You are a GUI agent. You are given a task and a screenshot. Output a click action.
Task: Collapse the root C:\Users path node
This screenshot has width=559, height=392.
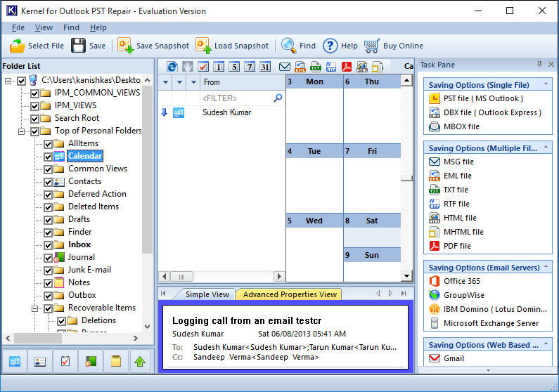coord(8,81)
